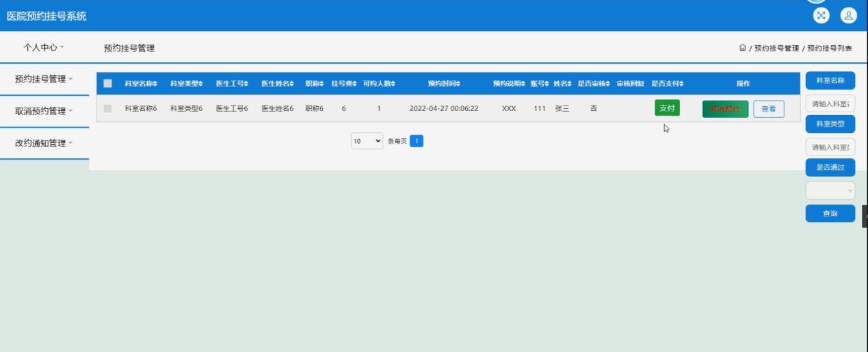Sort table by 是否支付 column
The height and width of the screenshot is (352, 868).
coord(667,84)
